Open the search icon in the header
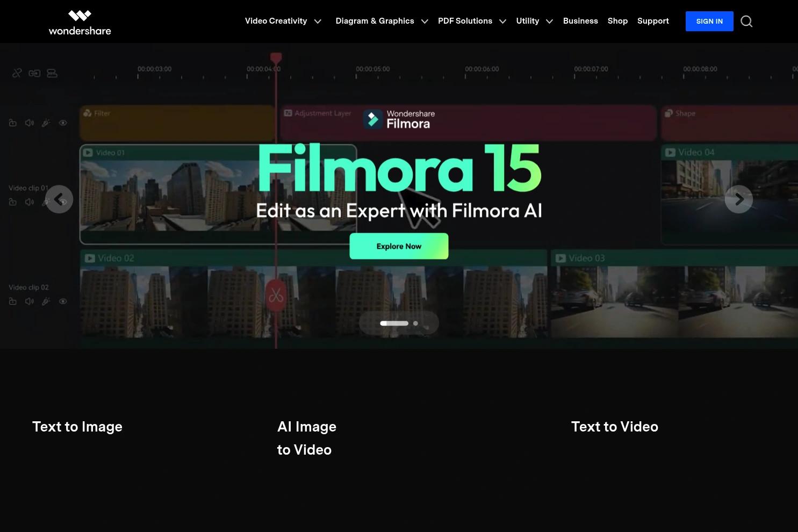798x532 pixels. coord(746,21)
